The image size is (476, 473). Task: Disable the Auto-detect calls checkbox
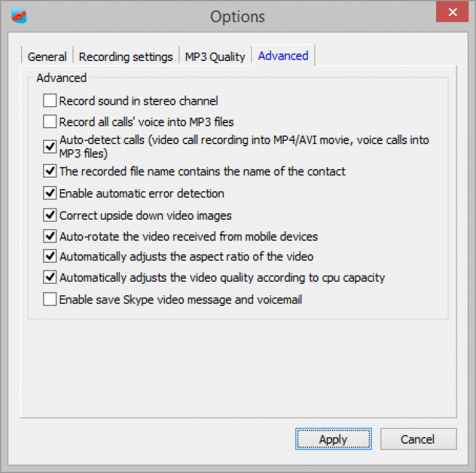pyautogui.click(x=50, y=147)
